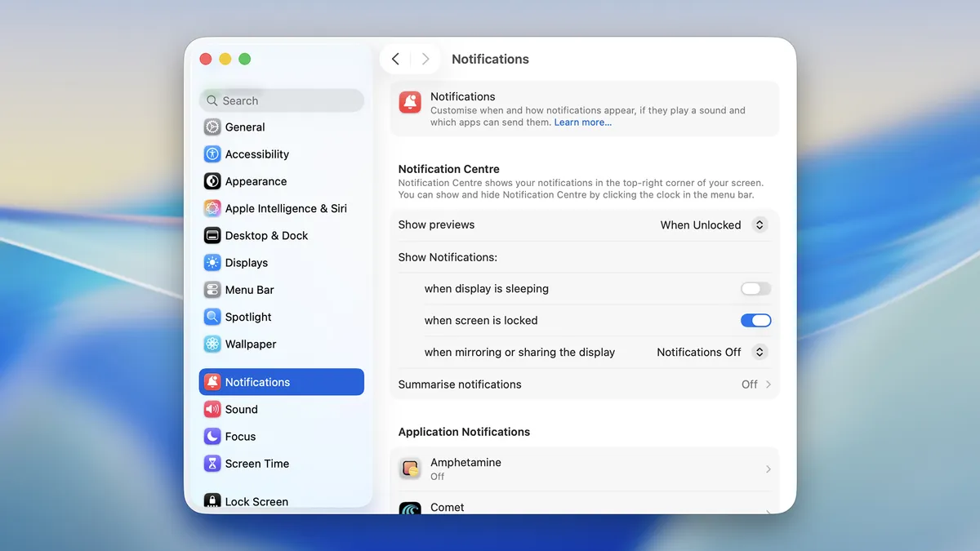Open Displays via its sun icon

pyautogui.click(x=212, y=263)
